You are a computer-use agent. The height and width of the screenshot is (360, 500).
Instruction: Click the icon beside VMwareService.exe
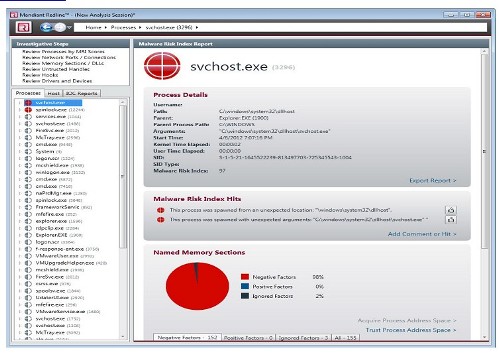pyautogui.click(x=28, y=312)
